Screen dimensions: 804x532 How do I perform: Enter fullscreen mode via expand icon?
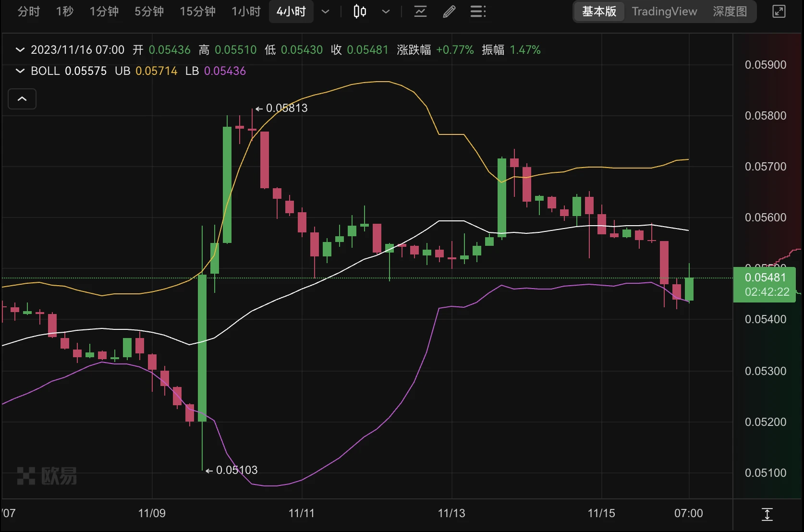coord(779,12)
